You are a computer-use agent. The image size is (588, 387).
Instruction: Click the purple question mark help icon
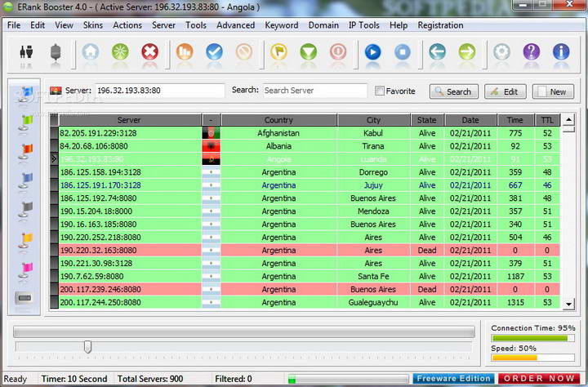point(532,51)
